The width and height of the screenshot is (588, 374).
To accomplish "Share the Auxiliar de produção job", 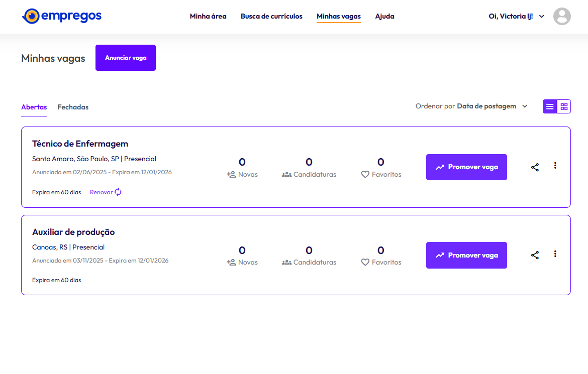I will [535, 255].
